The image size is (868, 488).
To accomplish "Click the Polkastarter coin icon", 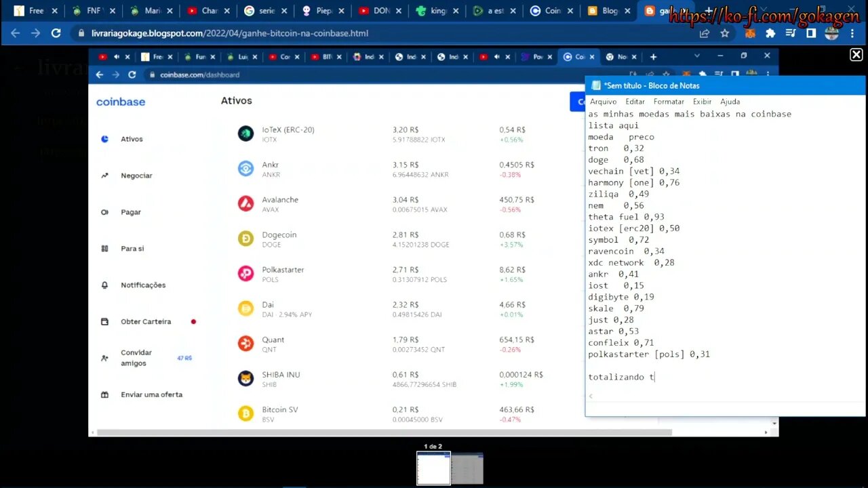I will click(x=245, y=274).
